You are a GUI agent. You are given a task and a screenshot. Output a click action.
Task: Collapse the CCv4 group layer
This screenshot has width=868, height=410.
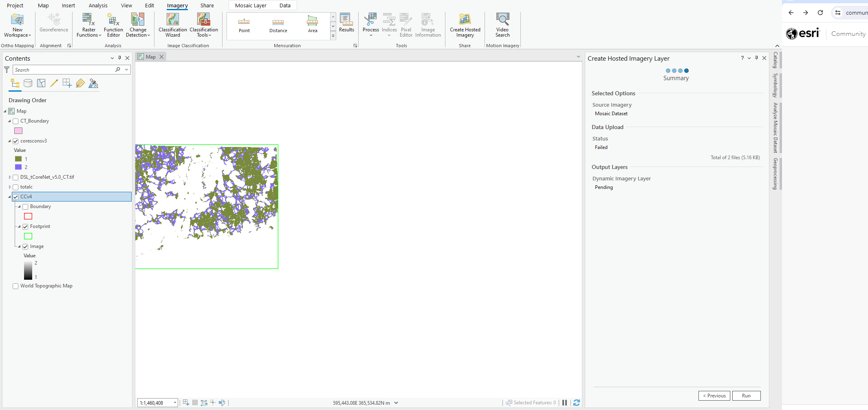tap(9, 196)
